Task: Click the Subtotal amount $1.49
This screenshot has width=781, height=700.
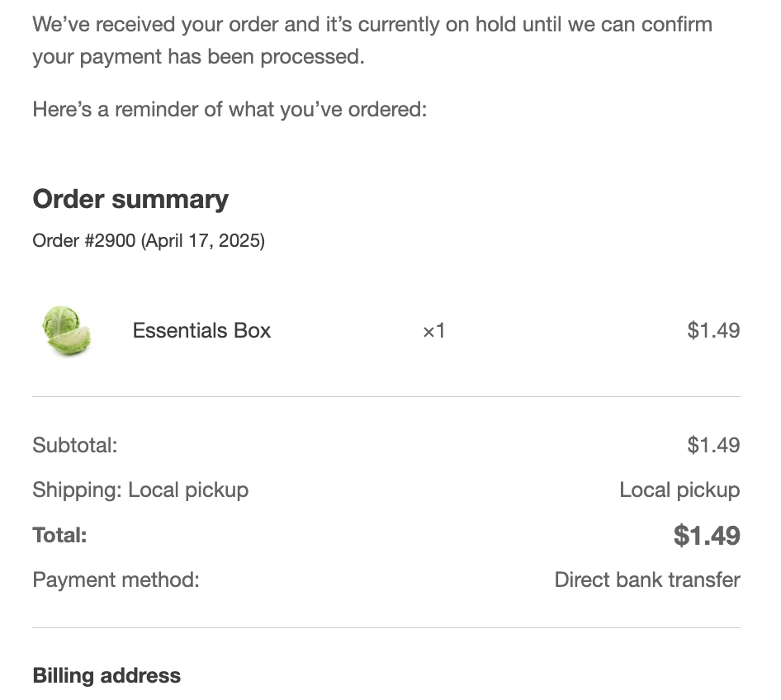Action: tap(713, 445)
